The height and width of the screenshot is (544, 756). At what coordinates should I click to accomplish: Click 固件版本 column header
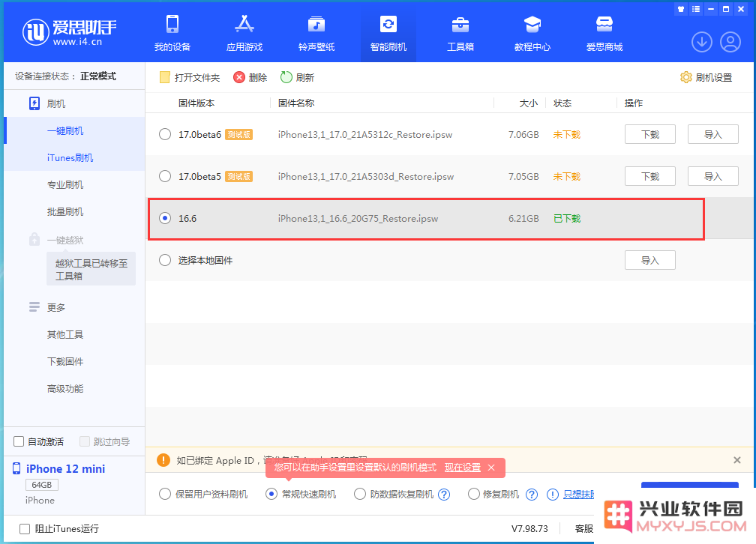(196, 103)
